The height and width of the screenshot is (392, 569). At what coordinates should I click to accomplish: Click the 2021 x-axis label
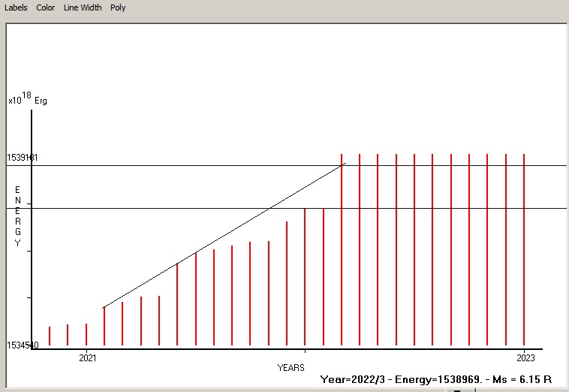pos(86,357)
